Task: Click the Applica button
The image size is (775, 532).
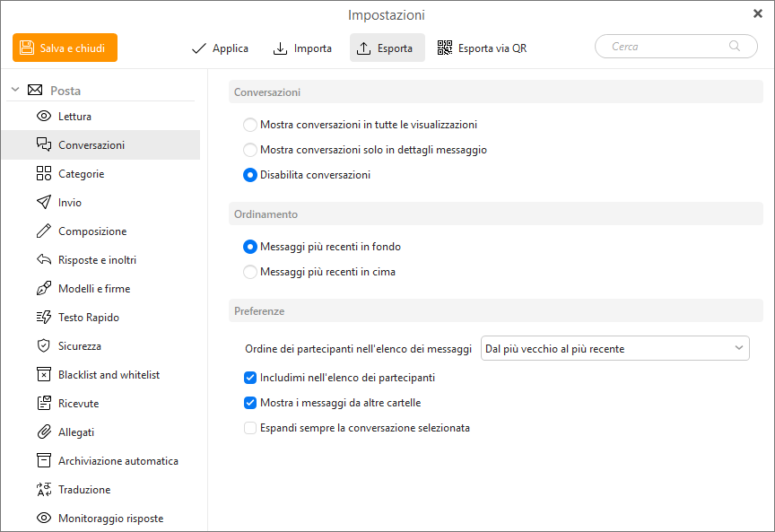Action: 220,48
